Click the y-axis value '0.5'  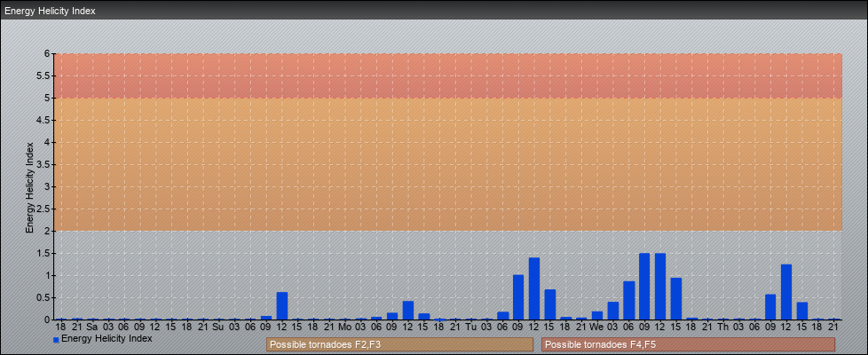[x=44, y=297]
